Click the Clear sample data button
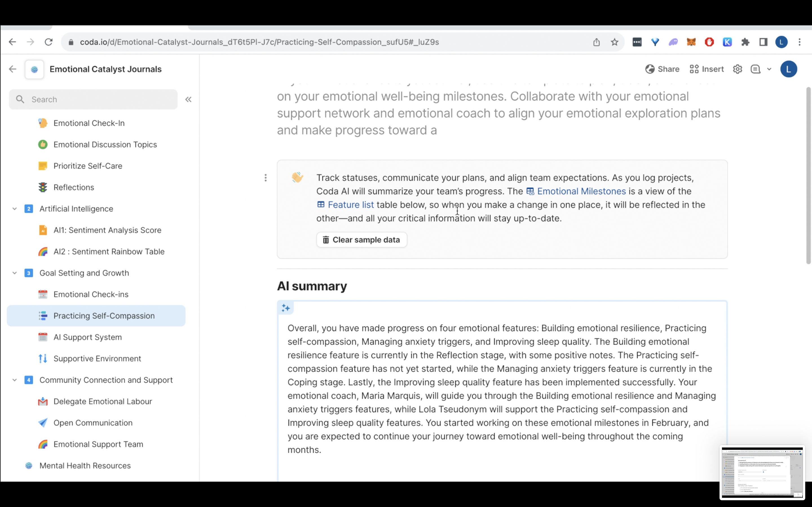This screenshot has height=507, width=812. coord(361,240)
